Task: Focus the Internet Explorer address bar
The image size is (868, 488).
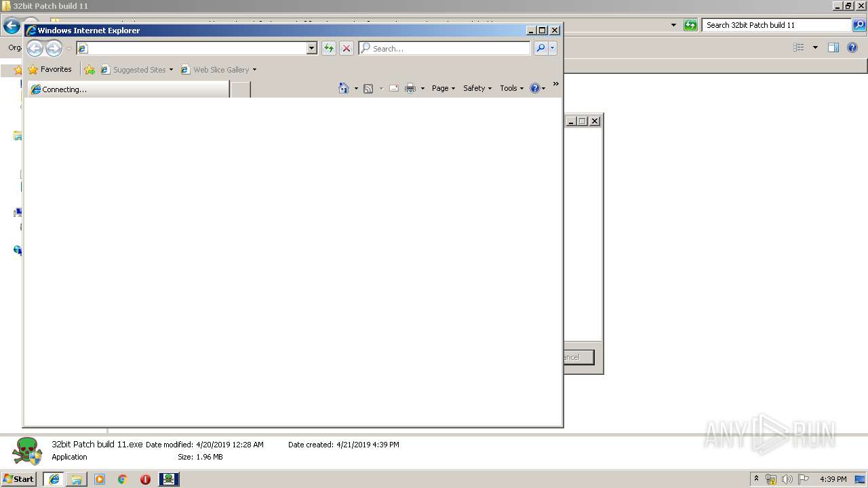Action: click(x=191, y=48)
